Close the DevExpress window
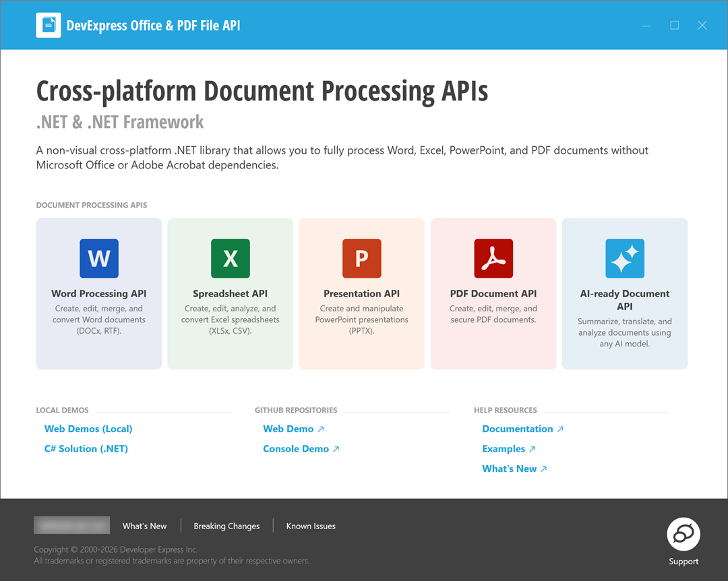This screenshot has width=728, height=581. coord(702,26)
